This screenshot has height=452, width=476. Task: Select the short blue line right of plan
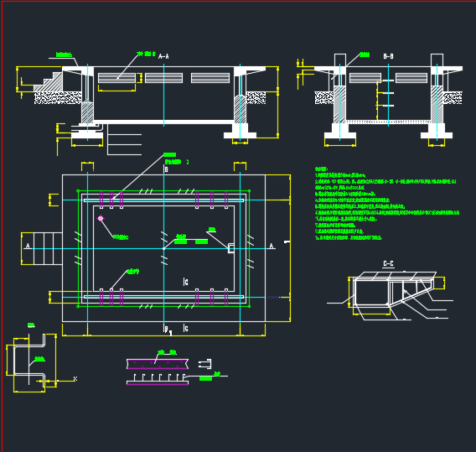tap(273, 297)
